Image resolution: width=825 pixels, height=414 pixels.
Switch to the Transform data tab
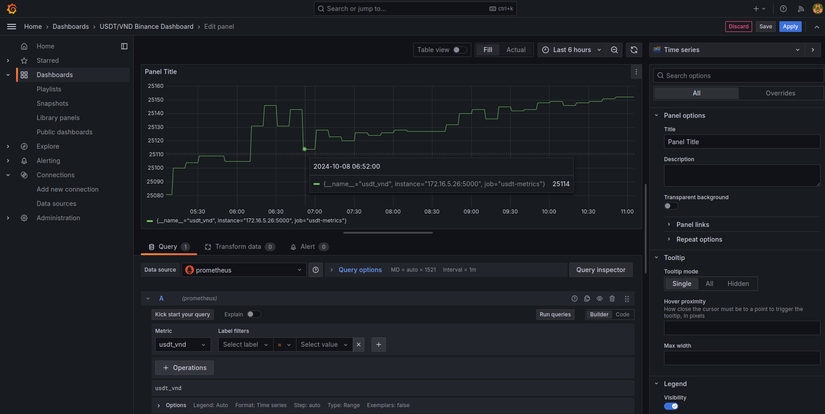[239, 247]
